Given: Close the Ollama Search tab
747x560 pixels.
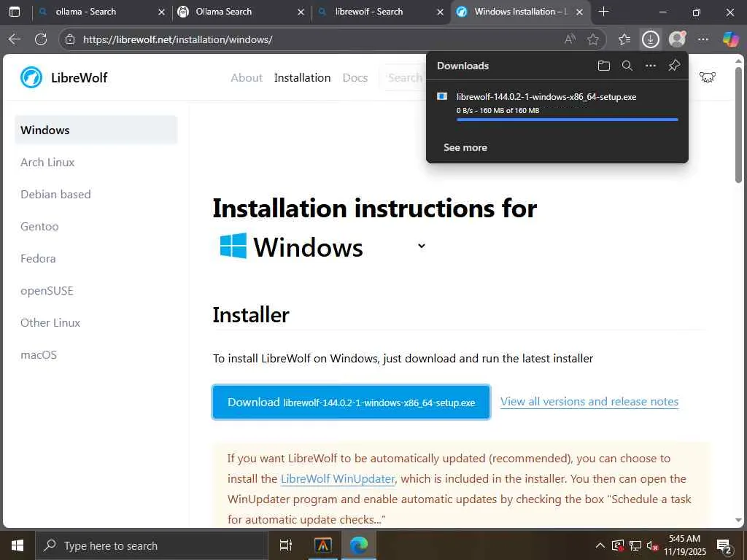Looking at the screenshot, I should point(301,12).
